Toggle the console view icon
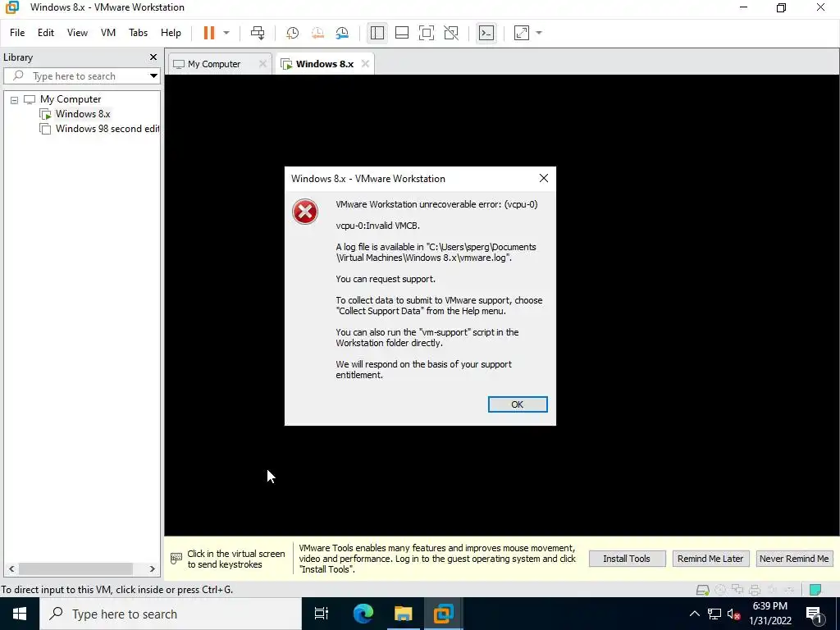This screenshot has width=840, height=630. pyautogui.click(x=486, y=33)
